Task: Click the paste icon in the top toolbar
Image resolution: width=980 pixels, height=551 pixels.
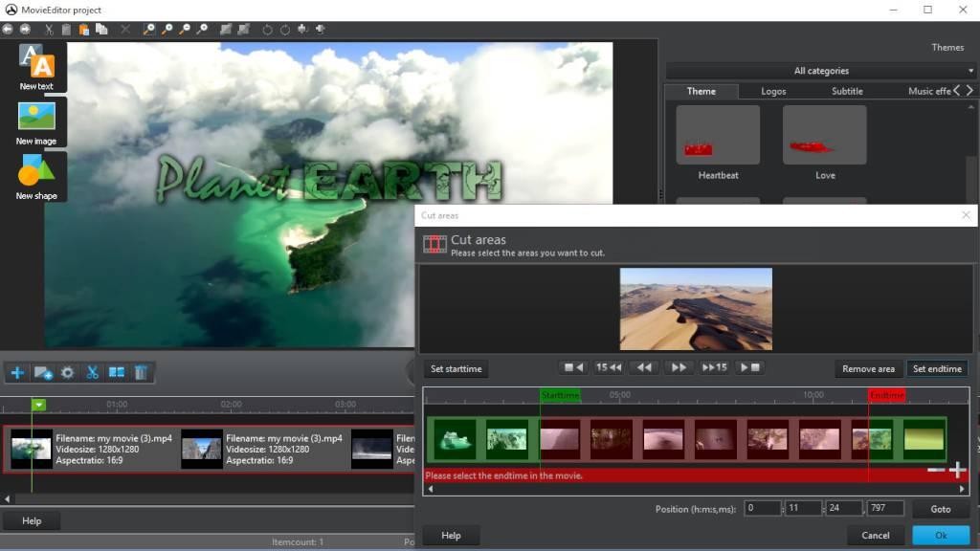Action: pos(84,30)
